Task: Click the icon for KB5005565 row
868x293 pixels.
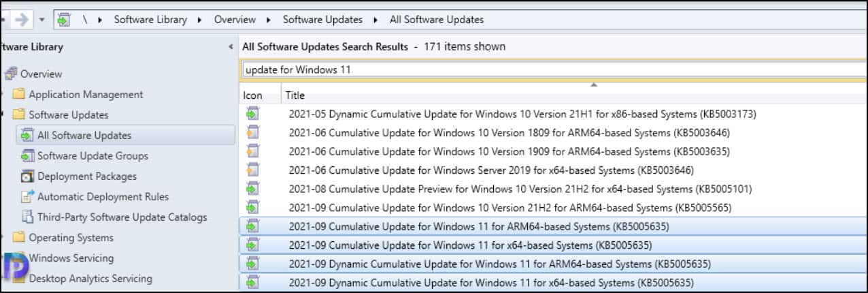Action: [x=252, y=207]
